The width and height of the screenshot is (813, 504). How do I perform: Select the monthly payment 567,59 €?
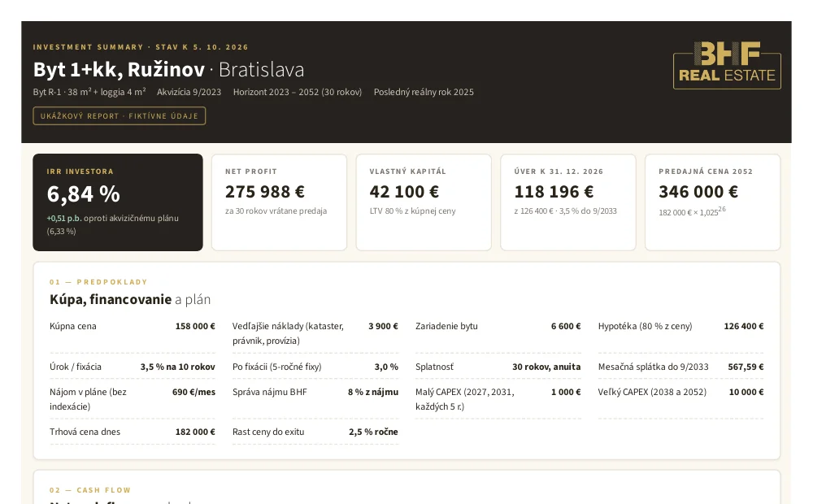[746, 367]
